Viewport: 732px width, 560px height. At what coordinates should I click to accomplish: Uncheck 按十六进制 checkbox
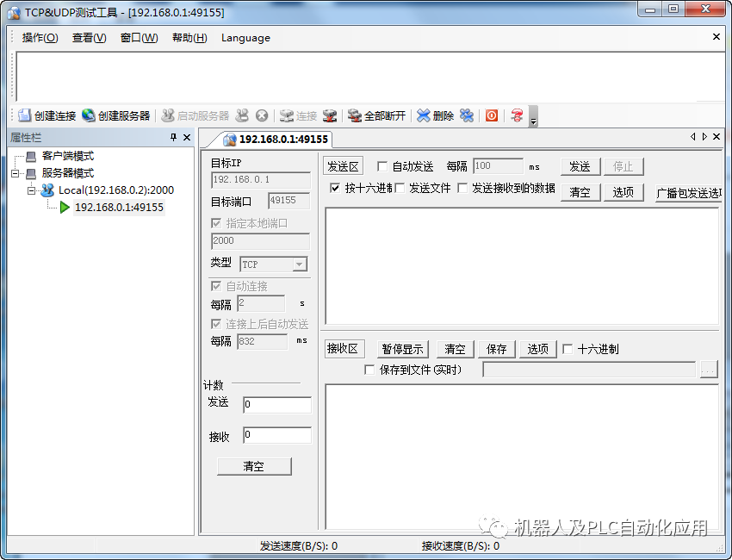(x=335, y=188)
